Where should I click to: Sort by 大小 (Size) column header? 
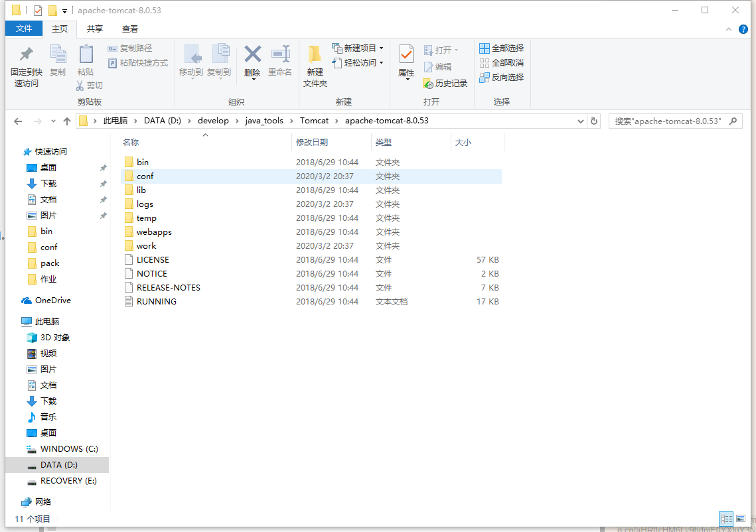[463, 142]
